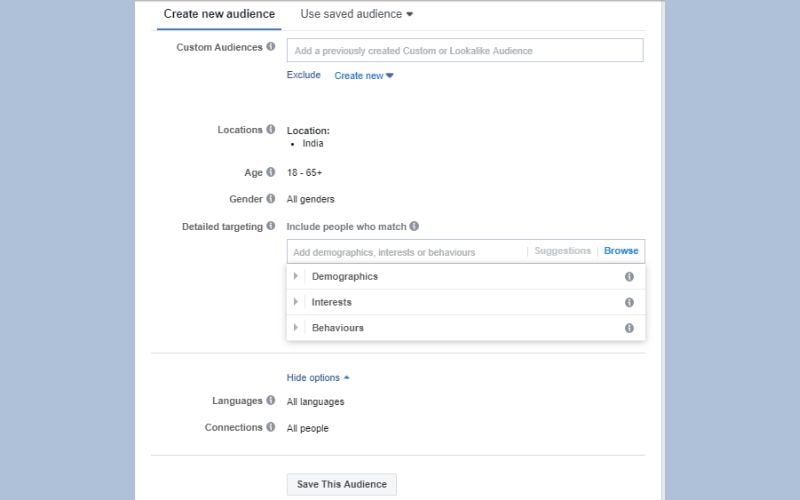Click info icon beside Locations label

(x=271, y=130)
